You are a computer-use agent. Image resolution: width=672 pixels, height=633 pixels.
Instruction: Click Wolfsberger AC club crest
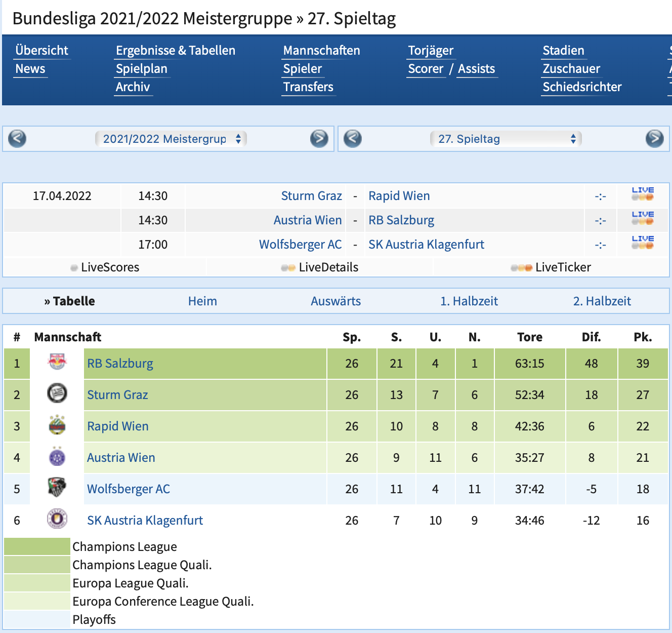click(x=57, y=488)
